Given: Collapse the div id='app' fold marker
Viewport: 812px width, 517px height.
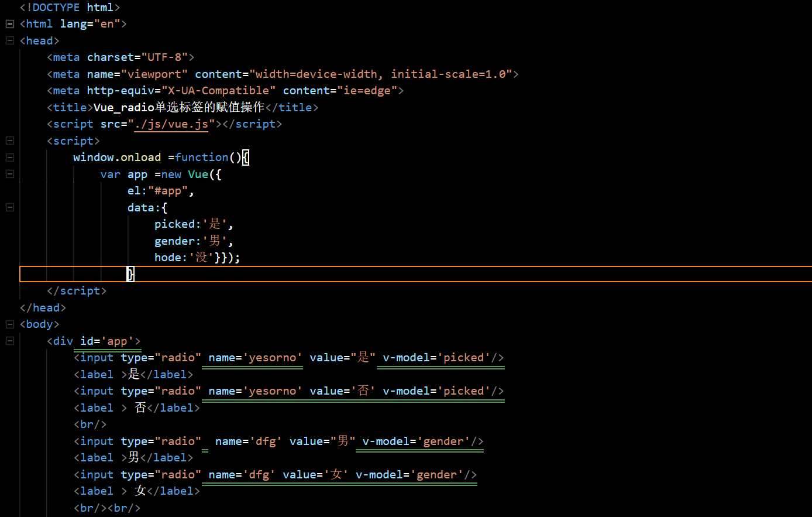Looking at the screenshot, I should [x=9, y=341].
